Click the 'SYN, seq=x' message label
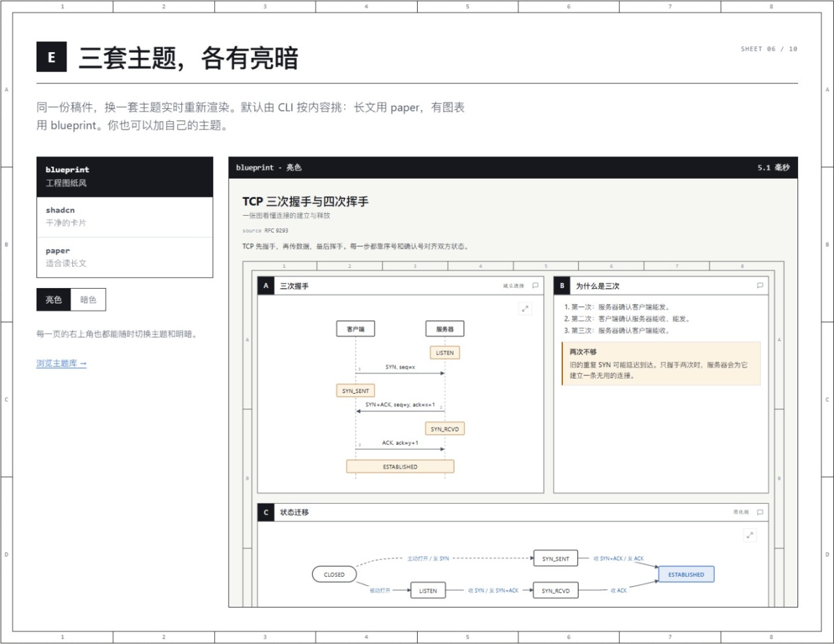Image resolution: width=834 pixels, height=644 pixels. [400, 367]
